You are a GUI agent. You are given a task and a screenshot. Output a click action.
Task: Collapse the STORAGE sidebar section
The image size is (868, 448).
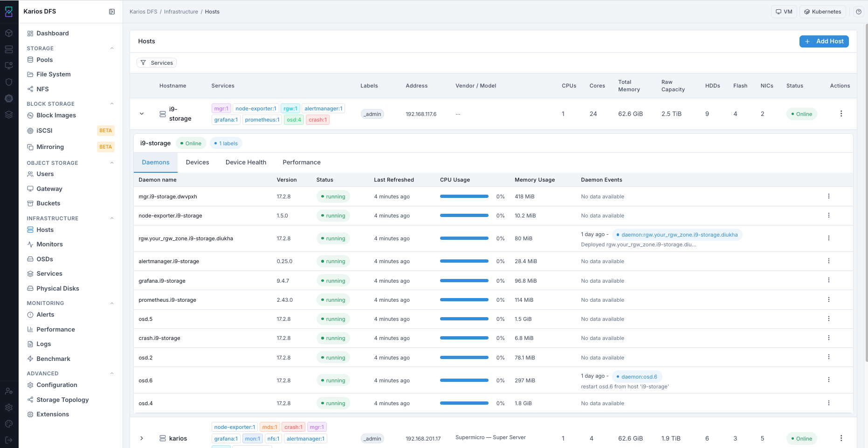[x=112, y=48]
